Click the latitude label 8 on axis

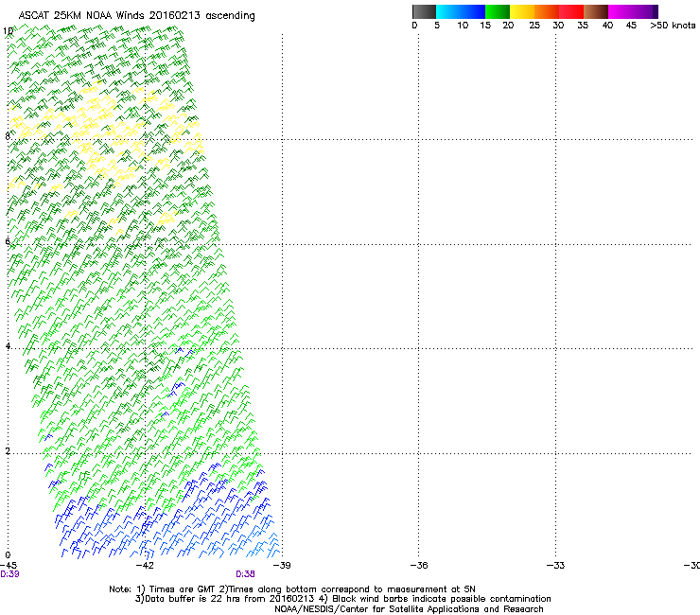(x=8, y=136)
